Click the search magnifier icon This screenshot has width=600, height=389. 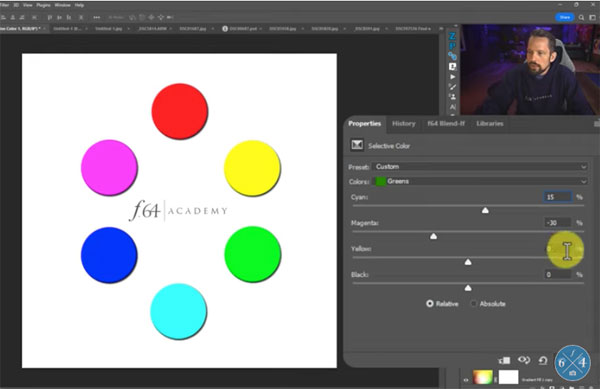(x=581, y=17)
